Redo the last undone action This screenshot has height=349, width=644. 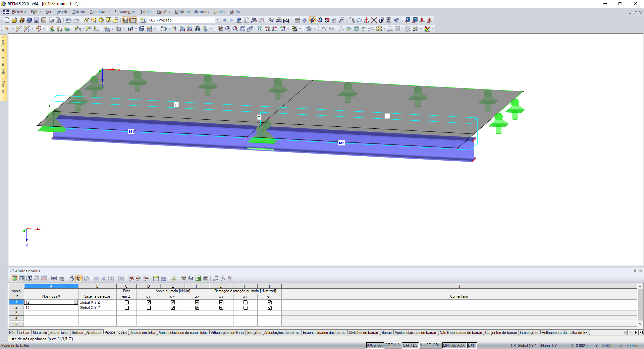76,20
